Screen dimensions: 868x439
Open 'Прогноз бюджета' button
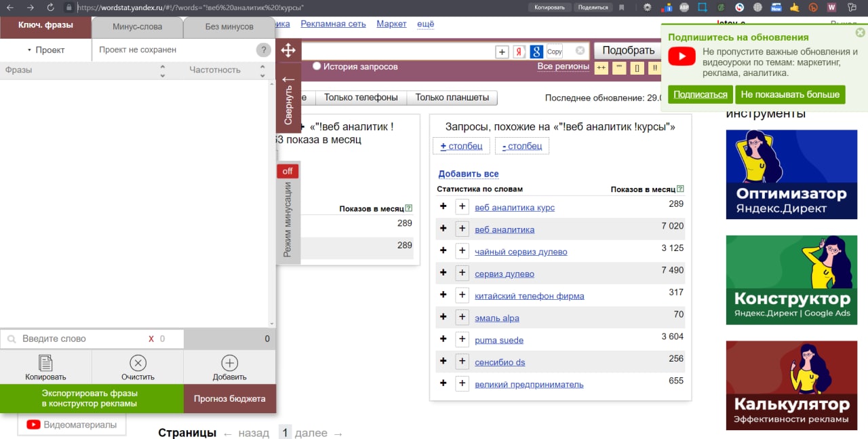coord(230,398)
